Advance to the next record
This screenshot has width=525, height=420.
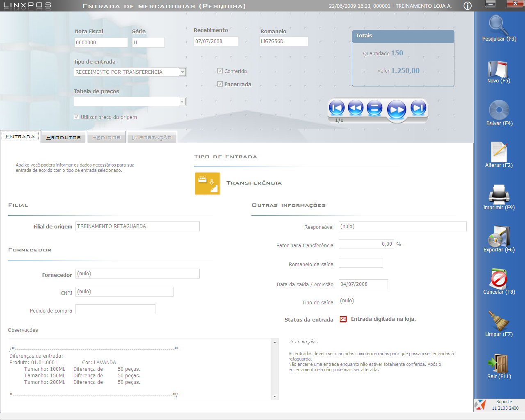tap(397, 110)
